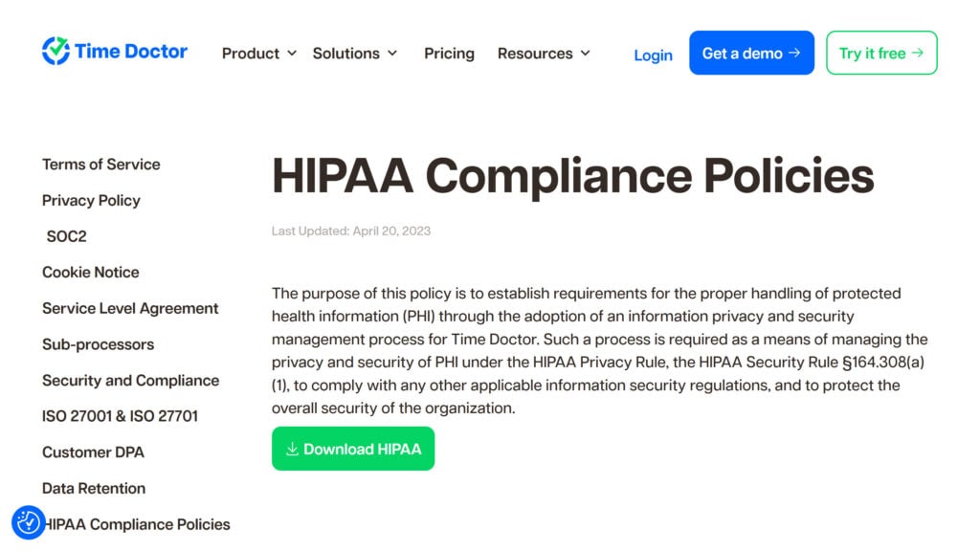
Task: Open Terms of Service in sidebar
Action: click(101, 165)
